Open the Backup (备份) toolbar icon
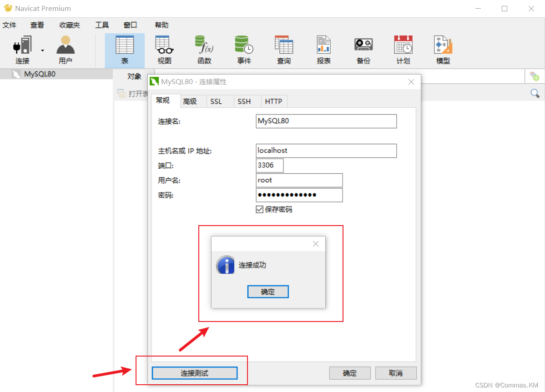 [x=363, y=50]
